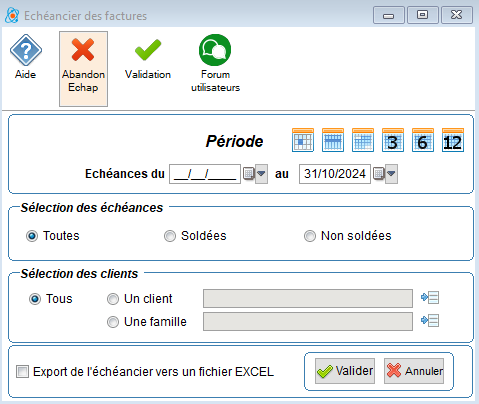Click the Annuler button
Image resolution: width=479 pixels, height=404 pixels.
(414, 371)
